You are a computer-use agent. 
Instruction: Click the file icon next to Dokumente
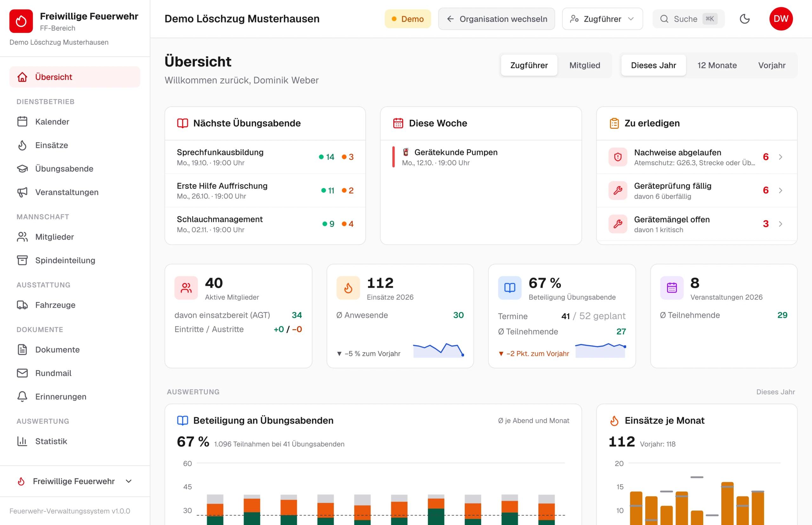(x=22, y=350)
